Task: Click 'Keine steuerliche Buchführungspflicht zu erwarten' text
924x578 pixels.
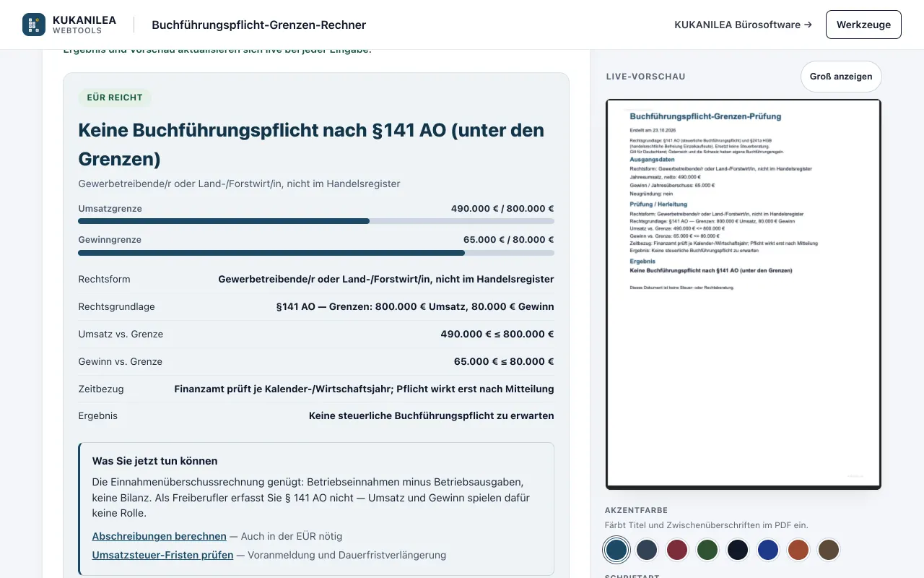Action: coord(432,416)
